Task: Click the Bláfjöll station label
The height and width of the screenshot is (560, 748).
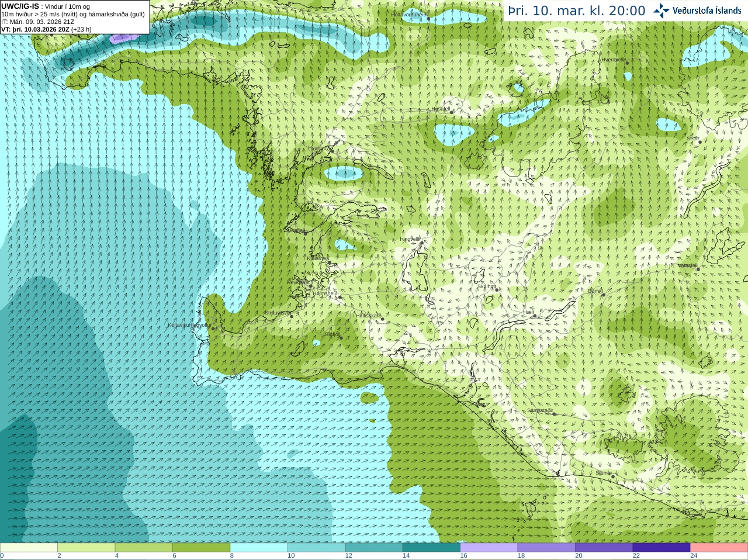Action: 332,335
